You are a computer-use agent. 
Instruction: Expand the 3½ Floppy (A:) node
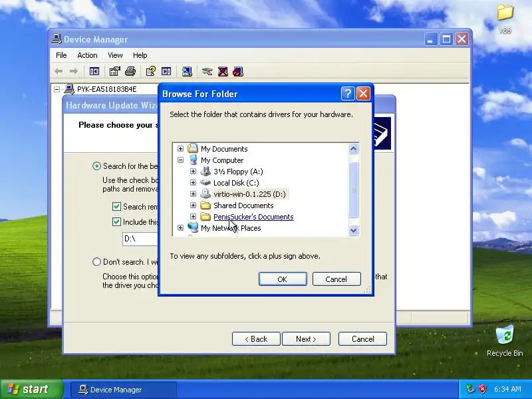click(x=193, y=172)
